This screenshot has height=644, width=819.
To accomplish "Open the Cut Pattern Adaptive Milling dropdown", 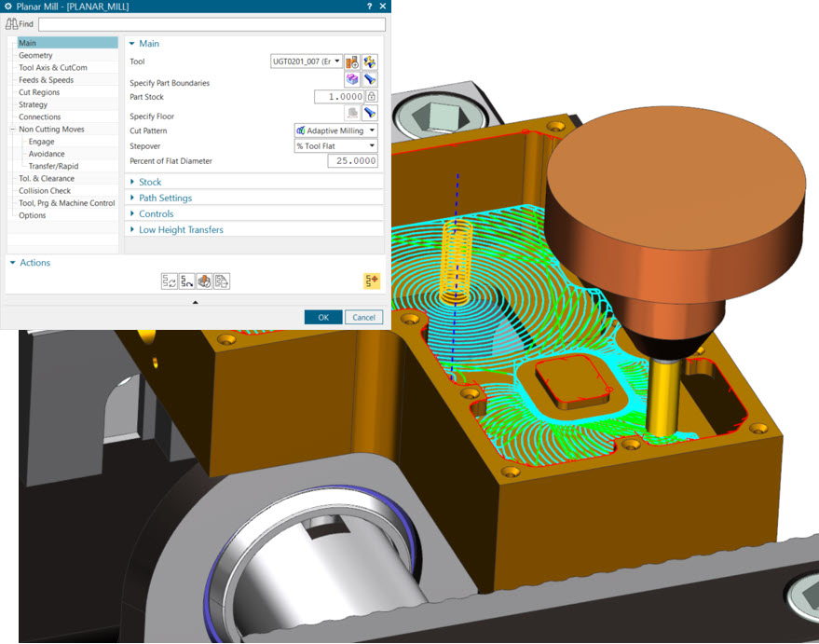I will [x=335, y=130].
